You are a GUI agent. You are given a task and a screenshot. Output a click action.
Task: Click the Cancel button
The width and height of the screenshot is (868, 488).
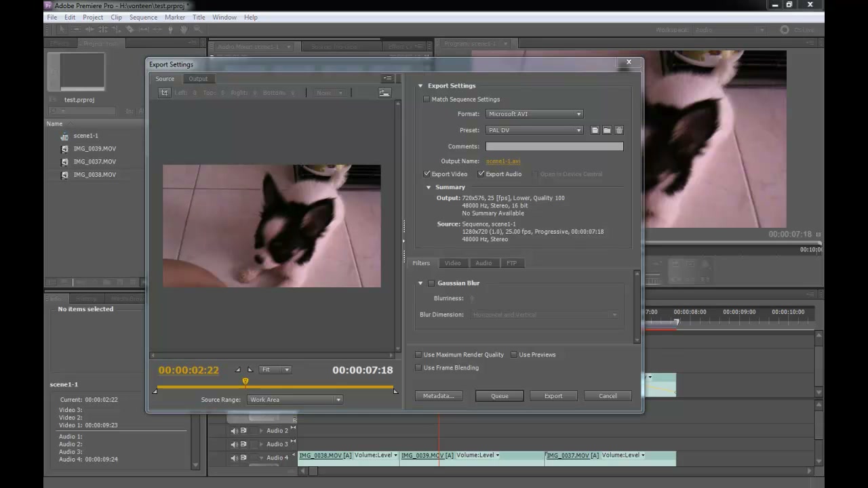pyautogui.click(x=608, y=396)
